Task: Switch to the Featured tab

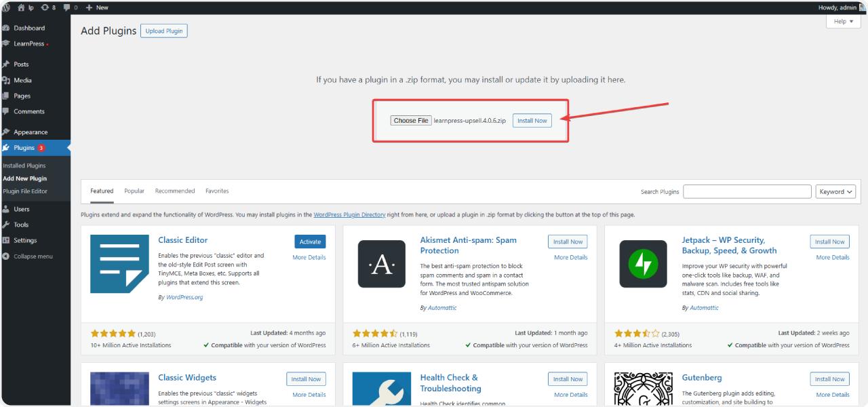Action: point(102,191)
